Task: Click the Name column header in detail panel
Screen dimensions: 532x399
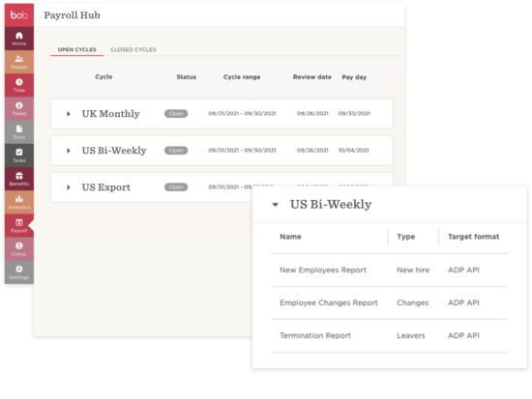Action: point(290,237)
